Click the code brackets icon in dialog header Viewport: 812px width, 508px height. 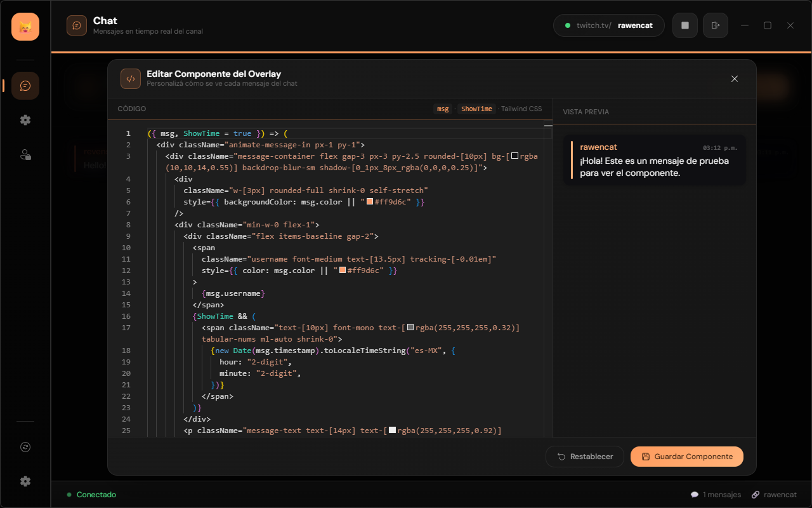click(131, 79)
